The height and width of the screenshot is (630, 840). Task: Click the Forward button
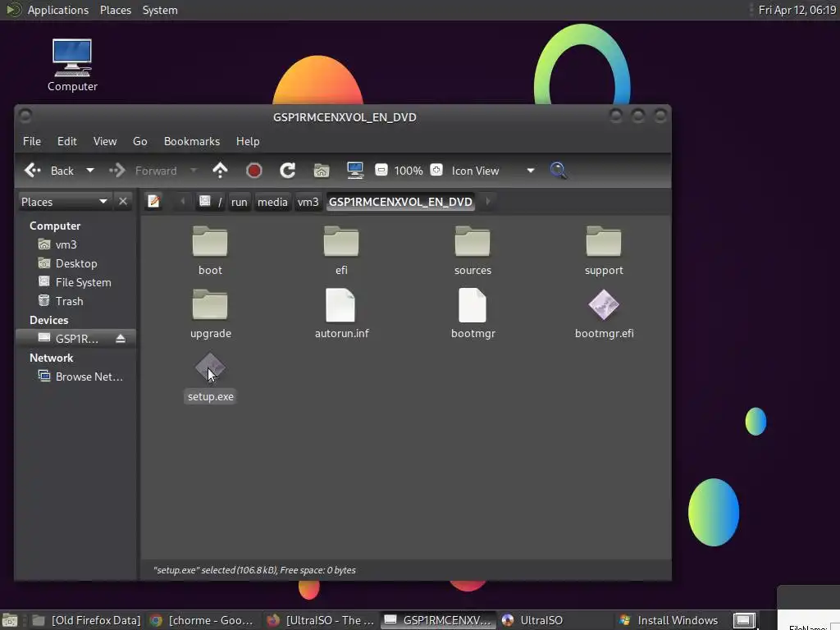pyautogui.click(x=143, y=171)
